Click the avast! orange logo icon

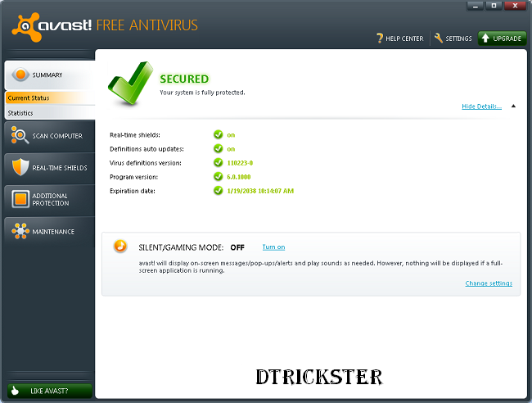(26, 27)
